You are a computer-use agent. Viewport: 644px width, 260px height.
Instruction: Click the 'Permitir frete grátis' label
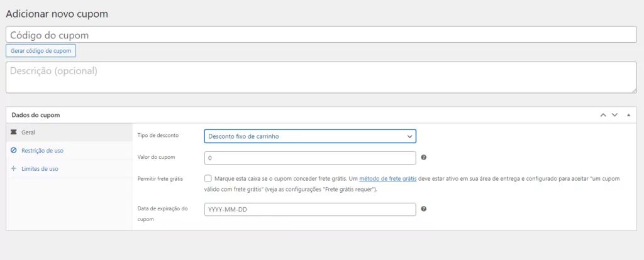pos(160,179)
